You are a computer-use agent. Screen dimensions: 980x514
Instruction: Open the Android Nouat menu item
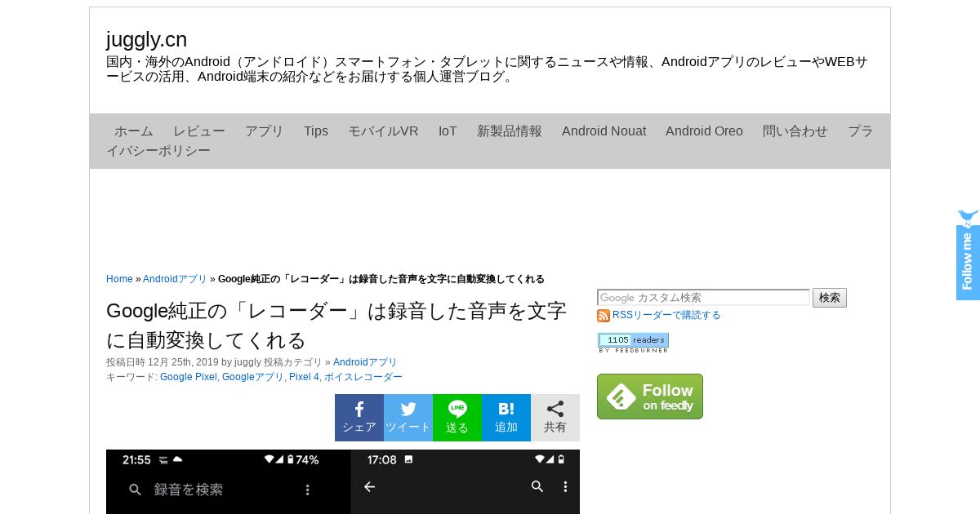click(604, 131)
